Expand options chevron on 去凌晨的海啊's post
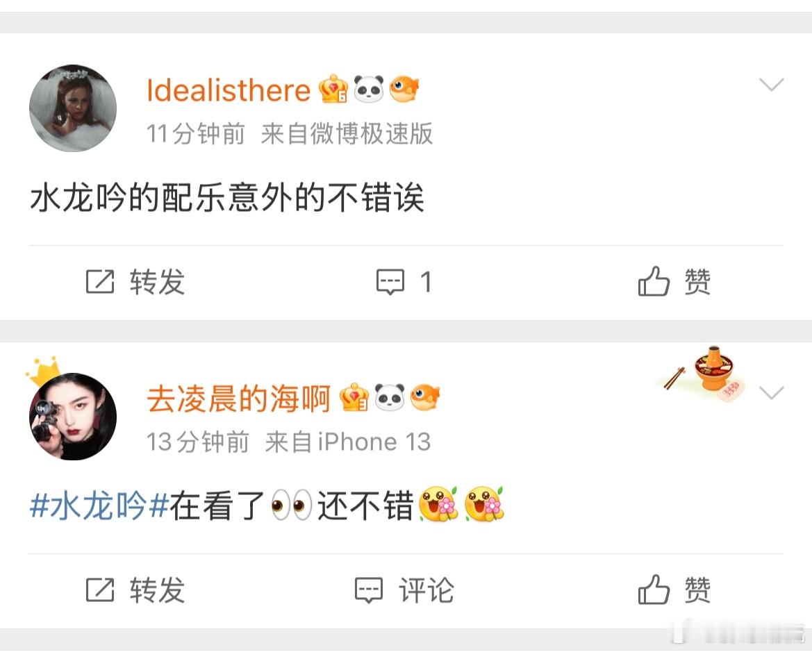The image size is (812, 652). pyautogui.click(x=771, y=393)
